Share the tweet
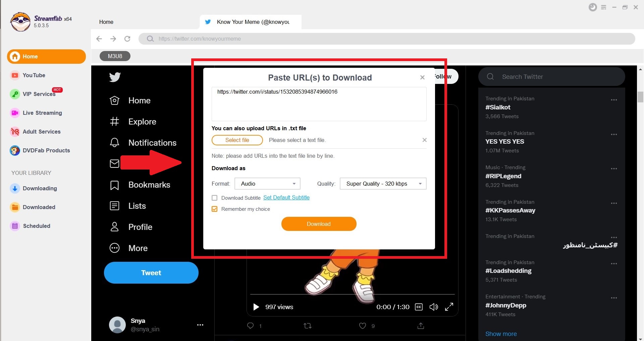The image size is (644, 341). click(x=421, y=326)
